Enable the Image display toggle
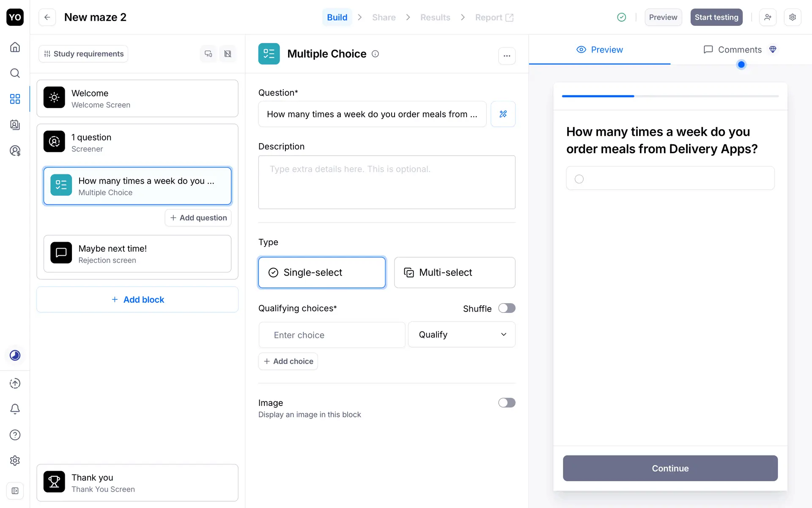Screen dimensions: 812x508 (506, 403)
